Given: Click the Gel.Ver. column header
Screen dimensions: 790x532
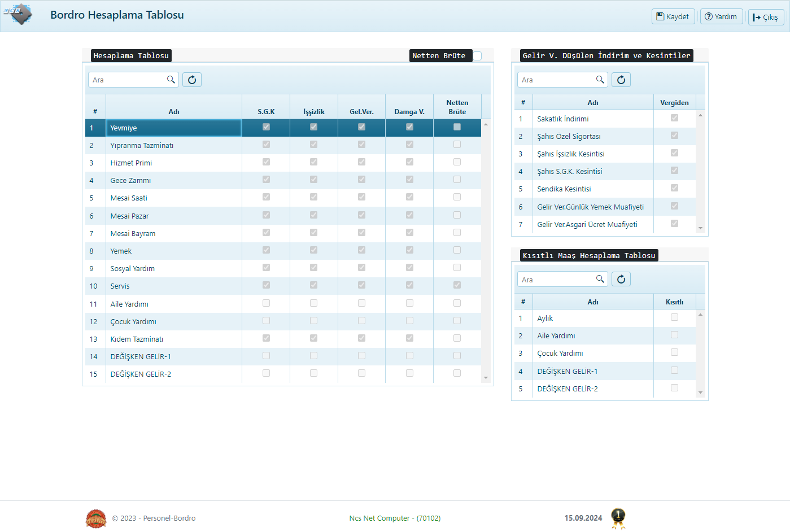Looking at the screenshot, I should 361,107.
